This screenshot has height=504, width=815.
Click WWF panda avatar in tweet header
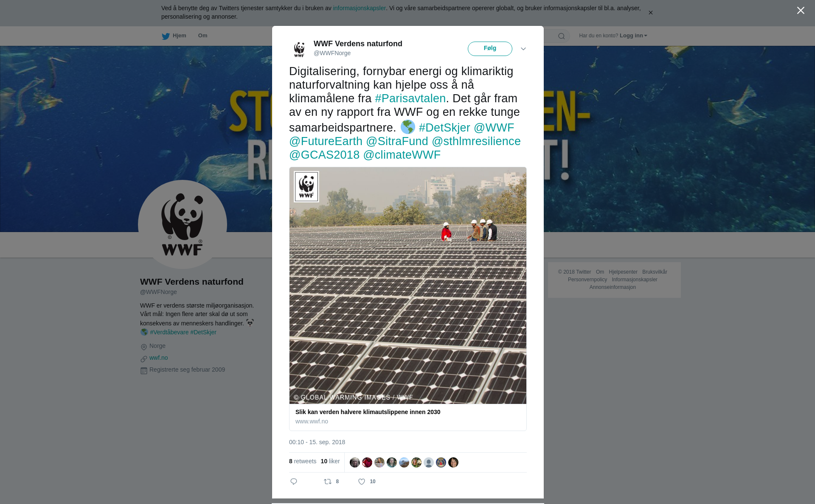[299, 49]
